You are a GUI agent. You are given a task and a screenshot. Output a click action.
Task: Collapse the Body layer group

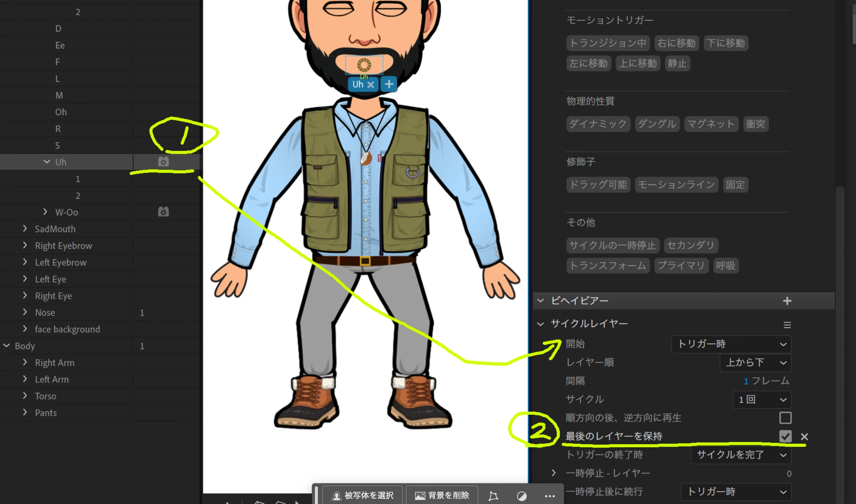click(7, 345)
